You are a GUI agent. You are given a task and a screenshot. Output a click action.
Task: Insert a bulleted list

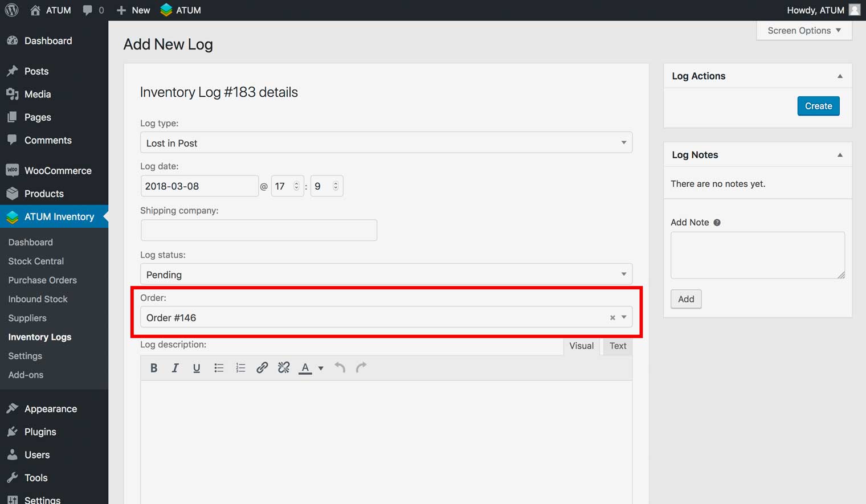[219, 368]
